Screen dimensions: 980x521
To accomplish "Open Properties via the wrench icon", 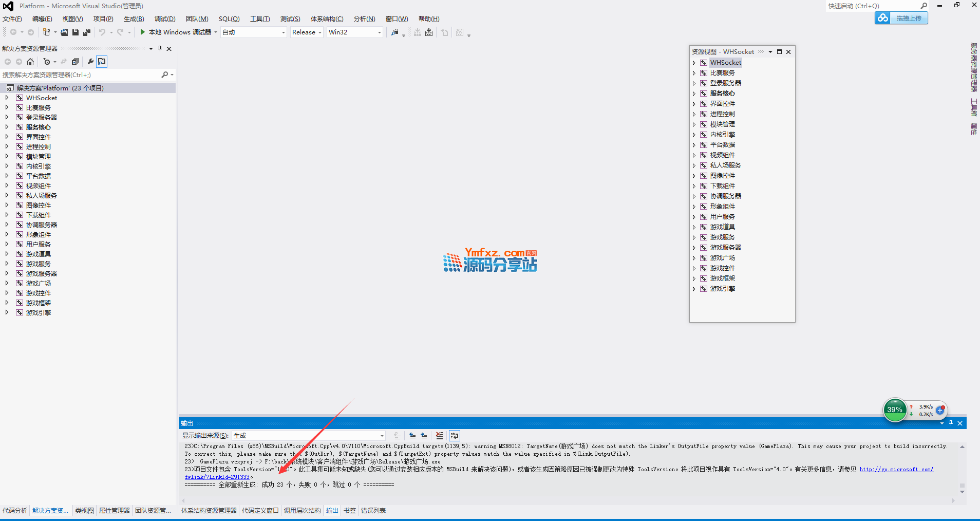I will (x=90, y=62).
